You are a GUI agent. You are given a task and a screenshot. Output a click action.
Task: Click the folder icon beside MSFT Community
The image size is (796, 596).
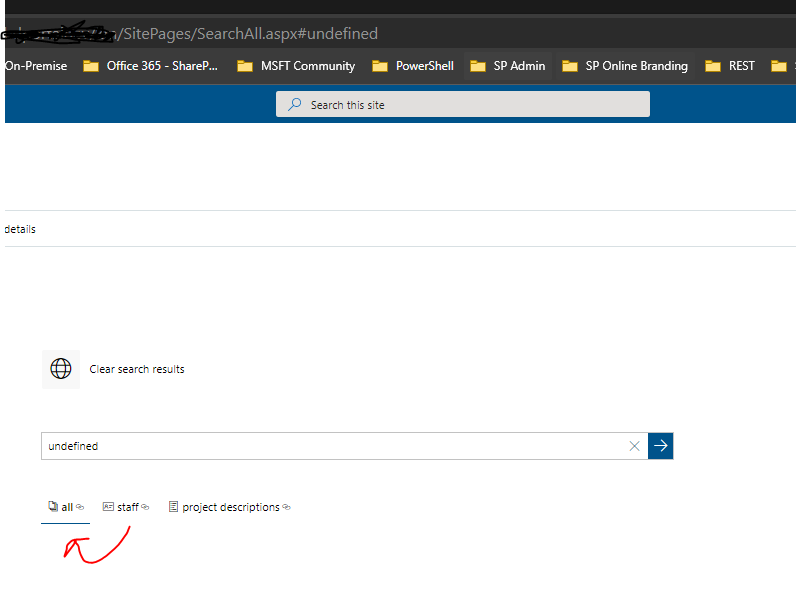[245, 66]
